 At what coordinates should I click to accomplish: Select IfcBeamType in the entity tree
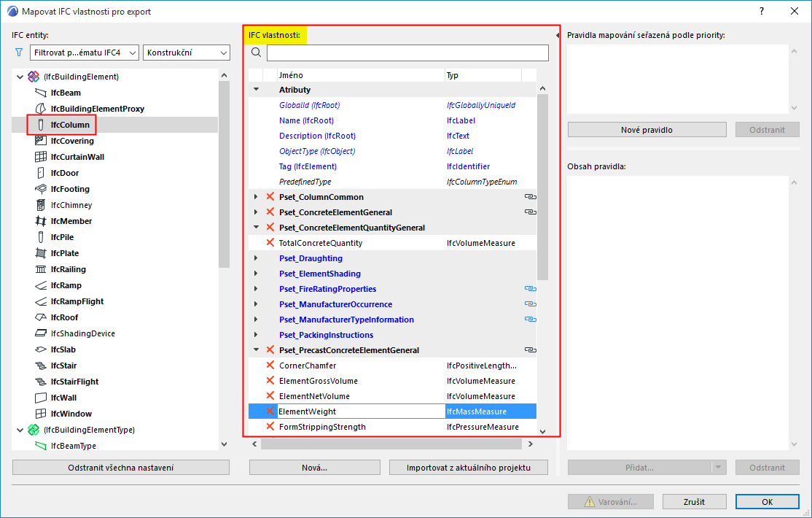pyautogui.click(x=74, y=446)
